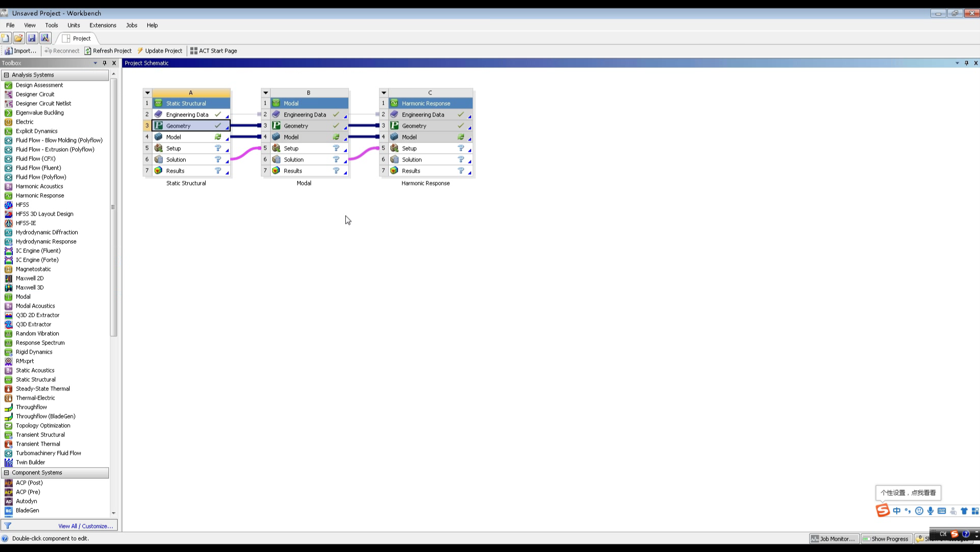The width and height of the screenshot is (980, 552).
Task: Click Refresh Project button
Action: [x=108, y=51]
